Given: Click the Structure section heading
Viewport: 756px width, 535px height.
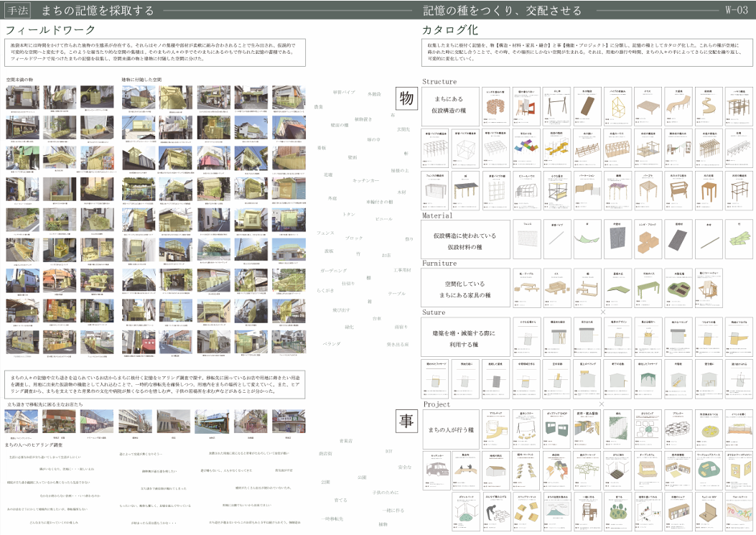Looking at the screenshot, I should click(449, 82).
